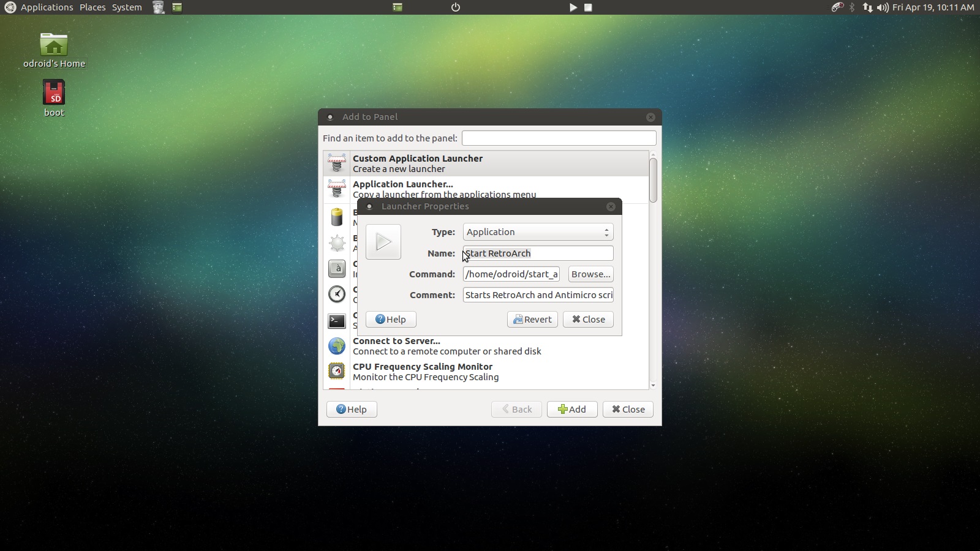Open the Applications menu

(x=47, y=7)
